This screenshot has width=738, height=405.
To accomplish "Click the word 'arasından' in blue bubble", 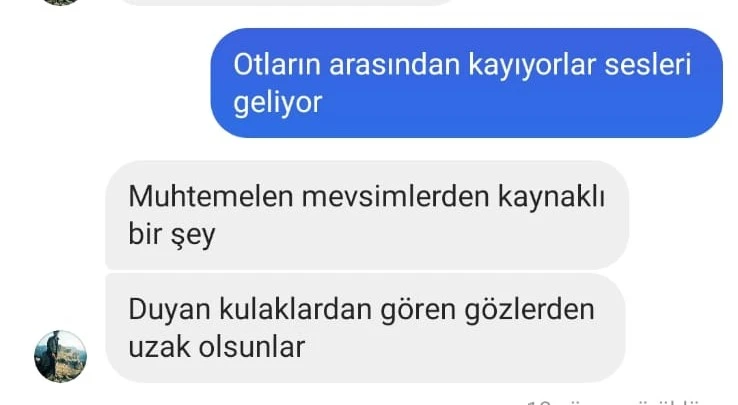I will 394,65.
